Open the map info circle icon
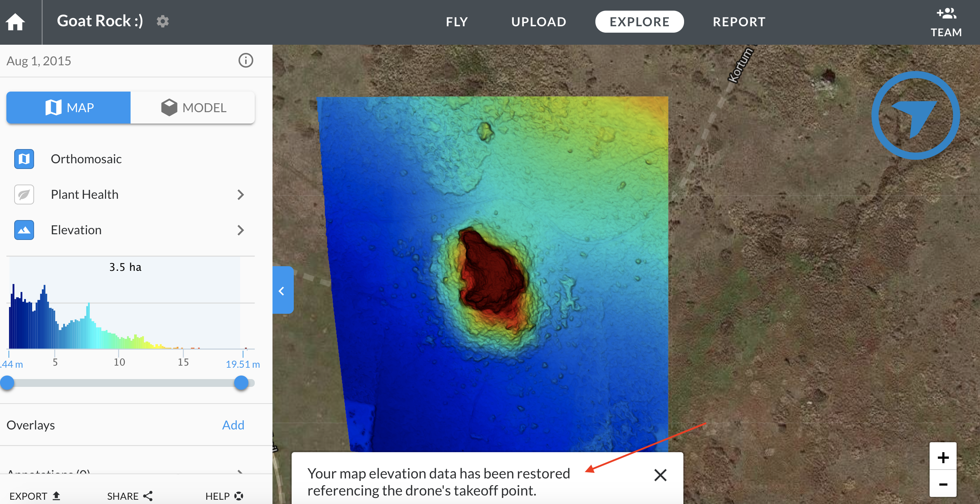The height and width of the screenshot is (504, 980). click(x=246, y=61)
